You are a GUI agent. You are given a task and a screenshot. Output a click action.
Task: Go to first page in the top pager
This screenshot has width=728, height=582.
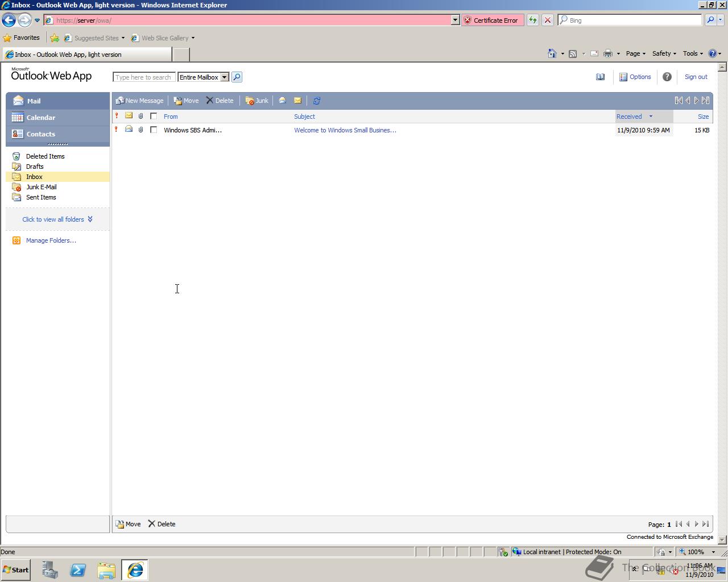(x=679, y=101)
